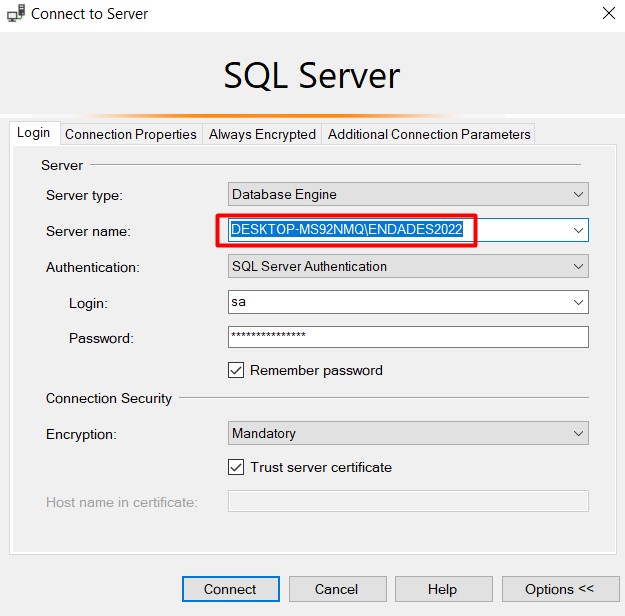625x616 pixels.
Task: Click the Help button
Action: [443, 589]
